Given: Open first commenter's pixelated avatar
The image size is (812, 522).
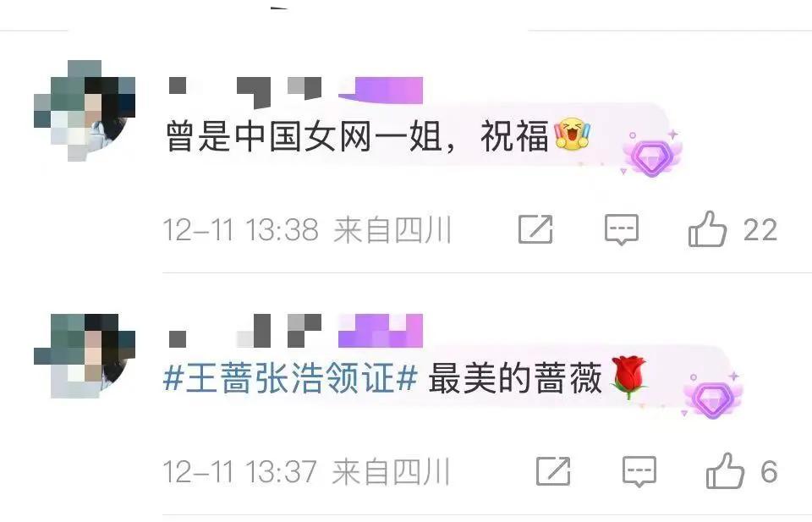Looking at the screenshot, I should point(85,110).
